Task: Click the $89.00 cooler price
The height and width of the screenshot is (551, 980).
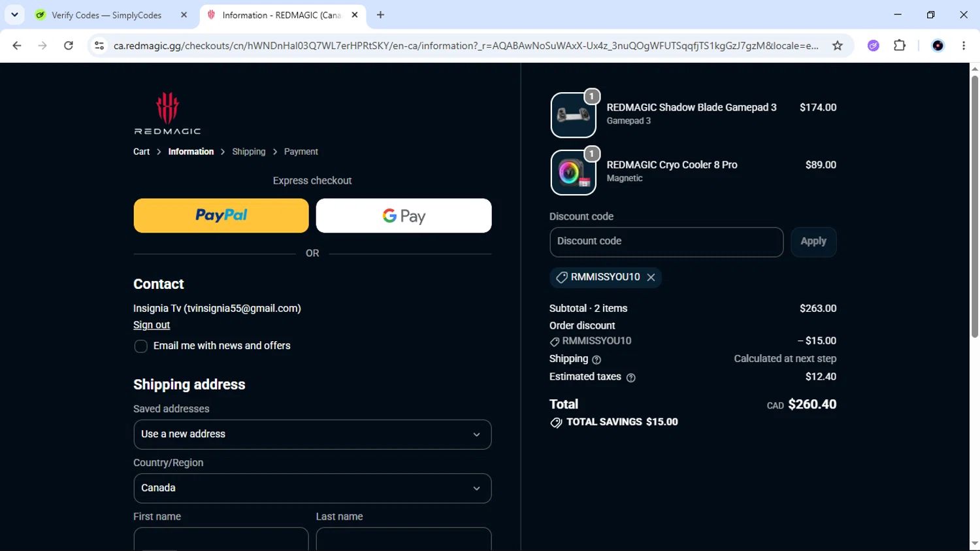Action: 821,165
